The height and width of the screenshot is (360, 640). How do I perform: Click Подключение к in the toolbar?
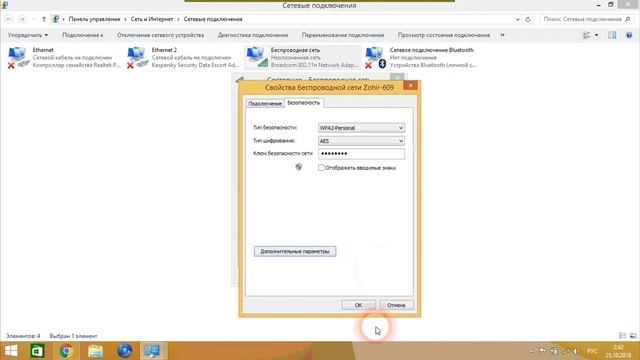(82, 35)
